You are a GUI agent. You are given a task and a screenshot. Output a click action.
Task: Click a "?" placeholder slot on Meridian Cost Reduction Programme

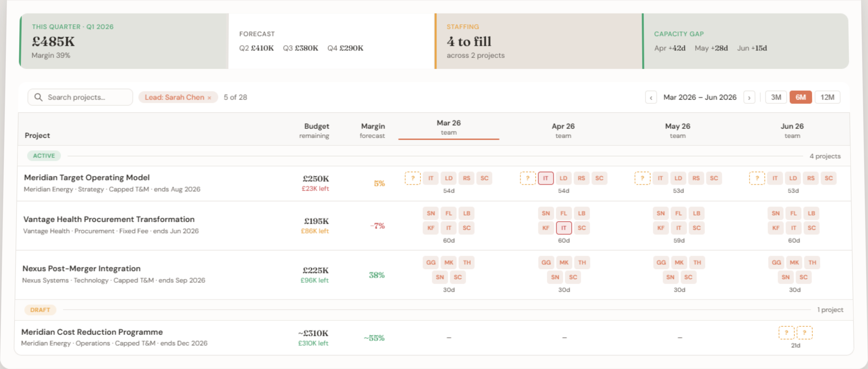point(787,332)
